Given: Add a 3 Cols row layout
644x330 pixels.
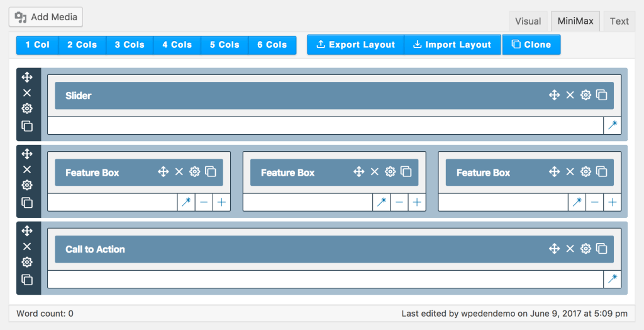Looking at the screenshot, I should (x=130, y=45).
